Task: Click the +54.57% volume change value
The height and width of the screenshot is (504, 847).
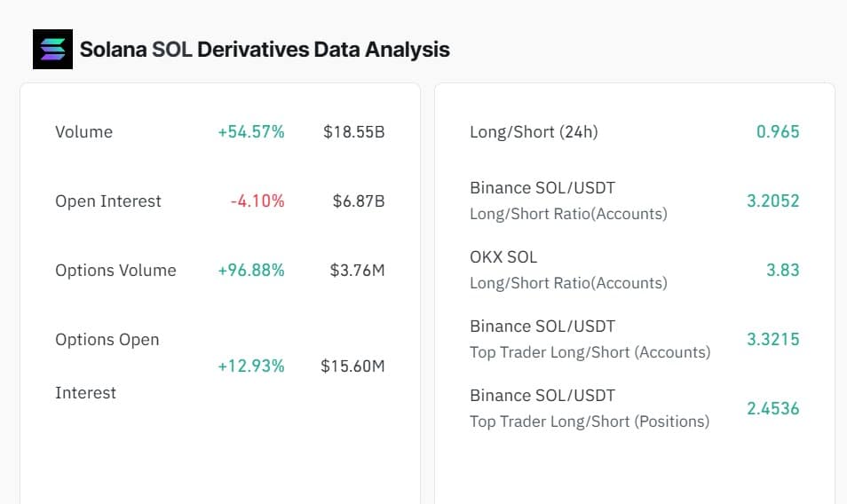Action: point(251,132)
